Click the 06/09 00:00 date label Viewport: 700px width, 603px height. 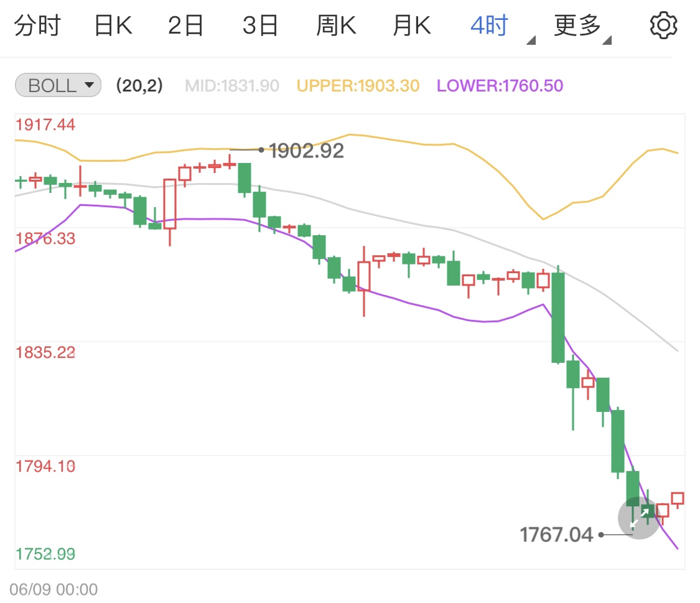(54, 589)
